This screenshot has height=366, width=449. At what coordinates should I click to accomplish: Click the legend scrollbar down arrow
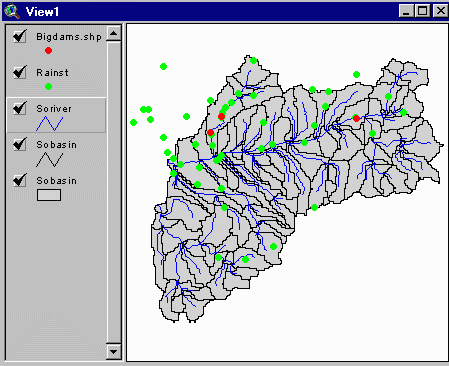(x=114, y=352)
